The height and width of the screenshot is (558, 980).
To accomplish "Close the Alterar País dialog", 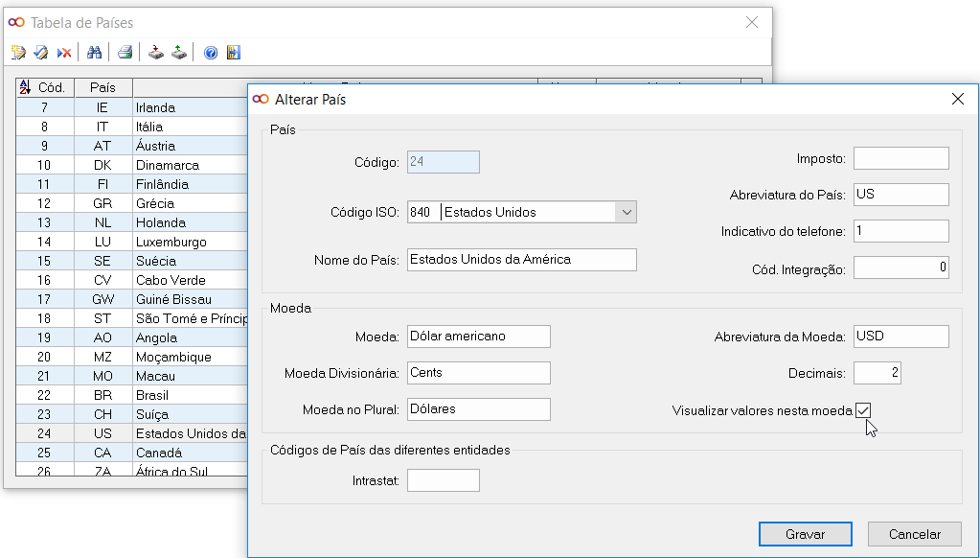I will [957, 99].
